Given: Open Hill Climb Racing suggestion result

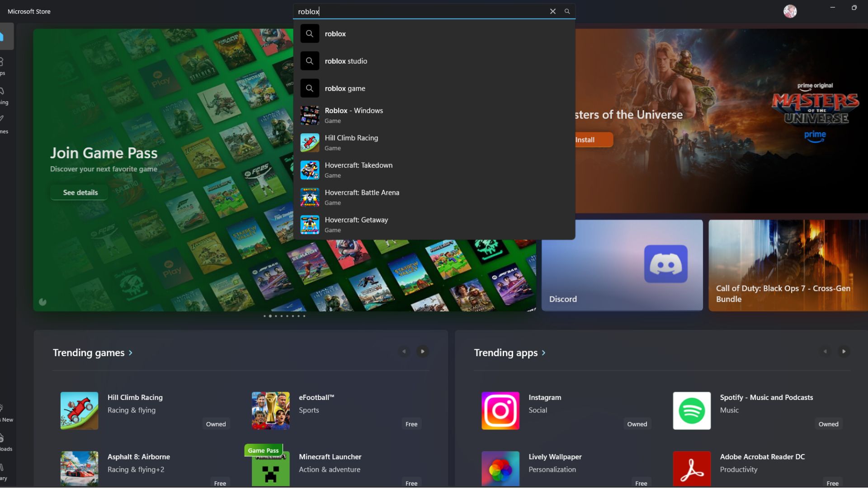Looking at the screenshot, I should click(x=434, y=143).
